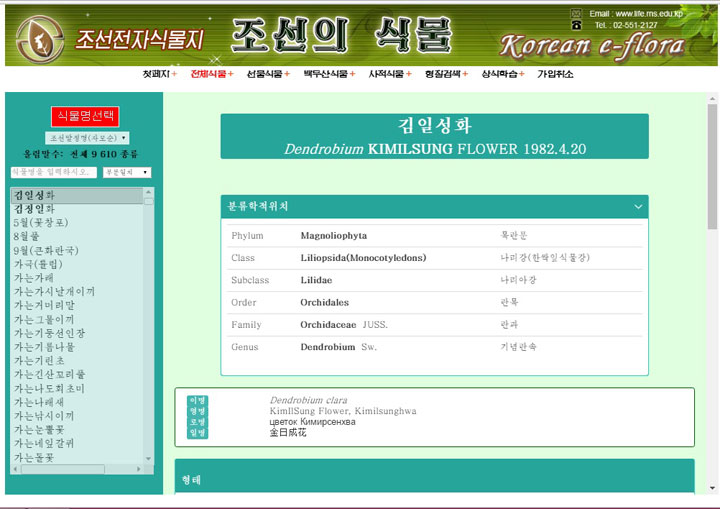Select 9월(큰화판국) in plant list
Screen dimensions: 720x509
[46, 250]
